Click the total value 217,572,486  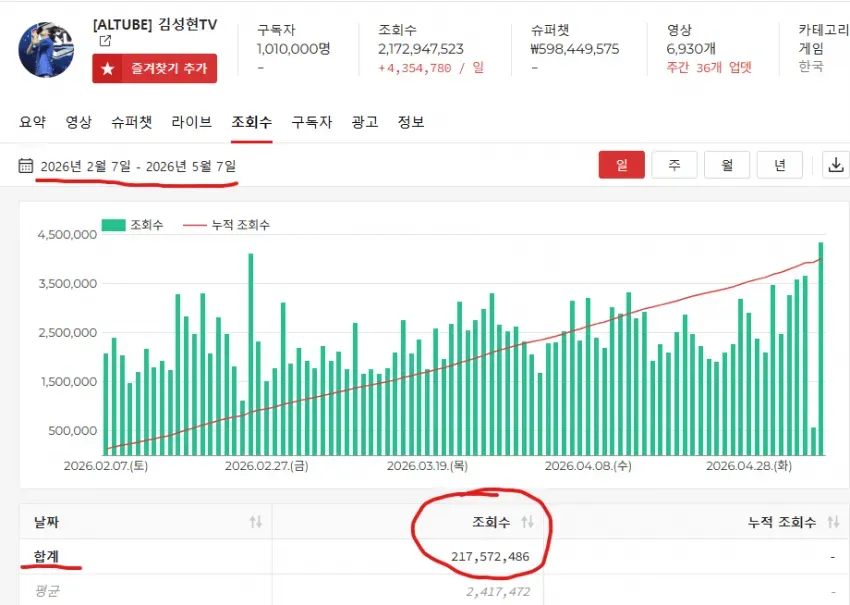(x=490, y=556)
